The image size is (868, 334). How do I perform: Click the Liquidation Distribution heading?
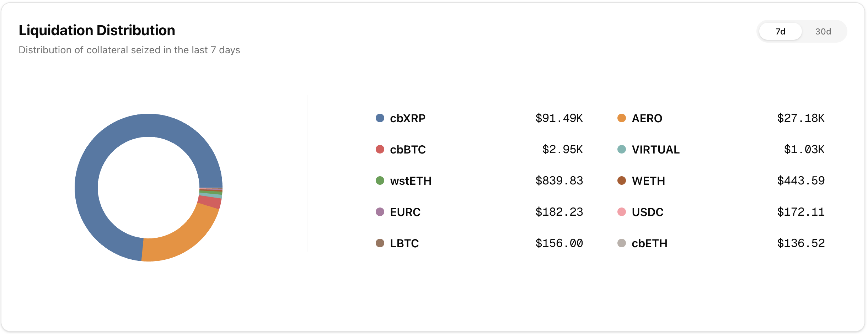(x=97, y=31)
